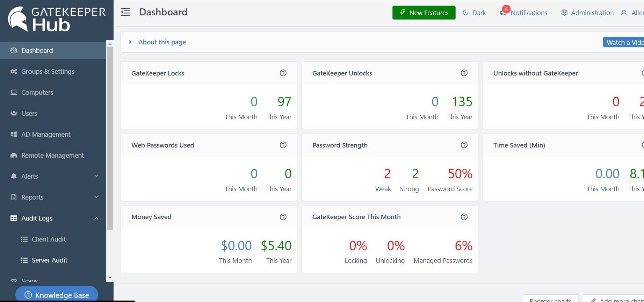Open the Knowledge Base button
The width and height of the screenshot is (644, 302).
57,295
